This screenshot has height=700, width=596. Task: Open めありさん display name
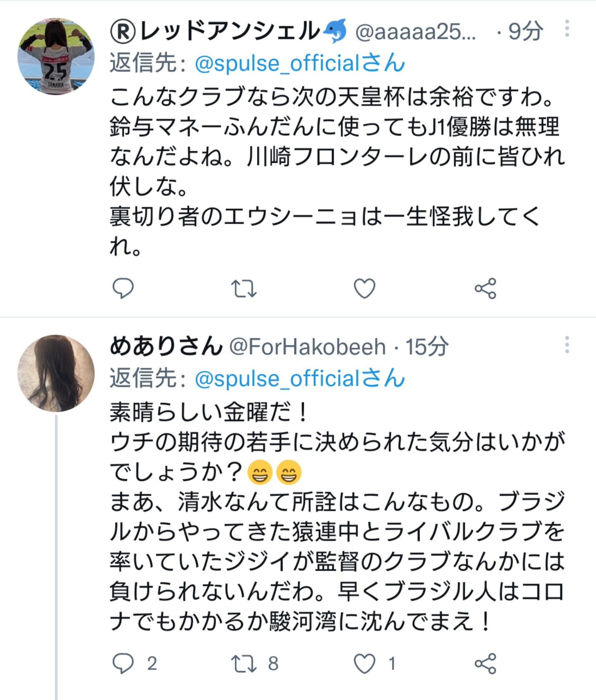click(166, 347)
